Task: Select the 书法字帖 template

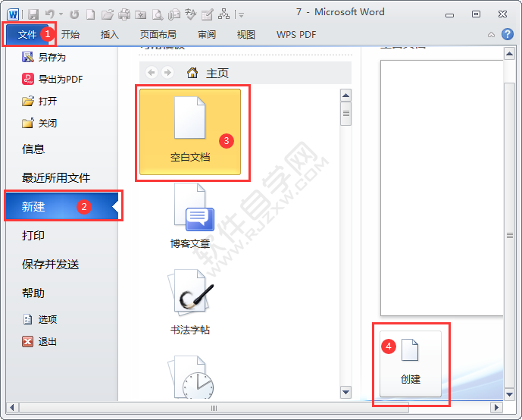Action: click(190, 302)
